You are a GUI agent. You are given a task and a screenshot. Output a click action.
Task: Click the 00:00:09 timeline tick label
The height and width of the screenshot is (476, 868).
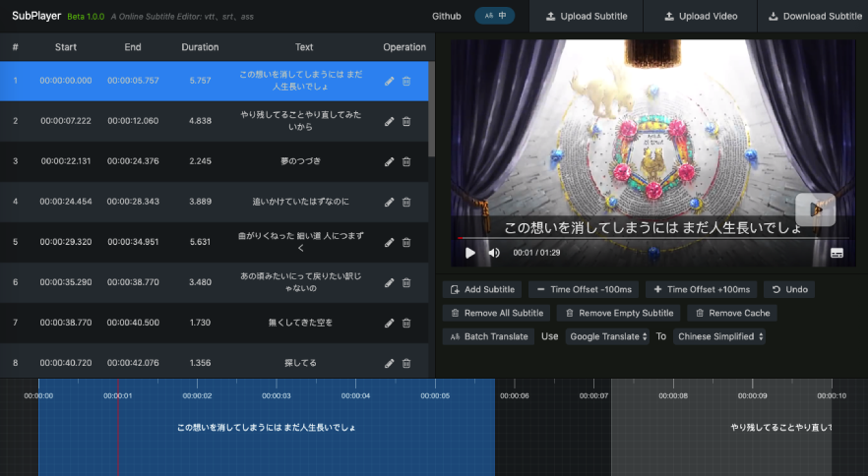752,395
